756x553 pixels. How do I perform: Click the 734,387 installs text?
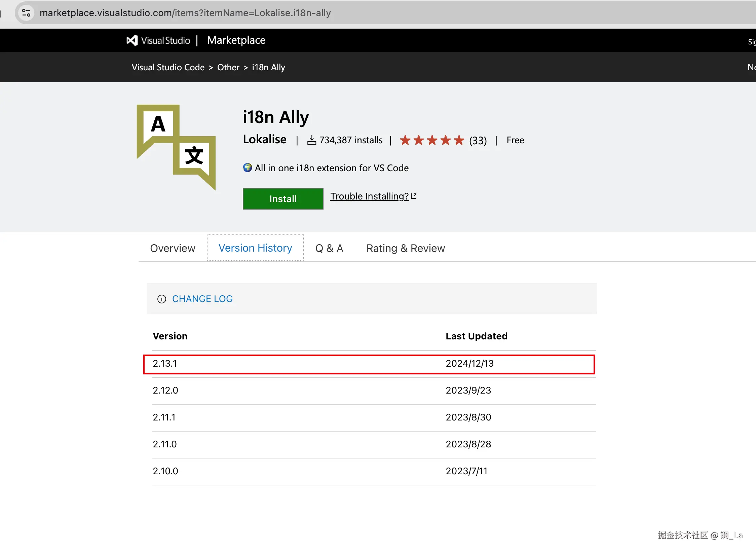click(351, 140)
